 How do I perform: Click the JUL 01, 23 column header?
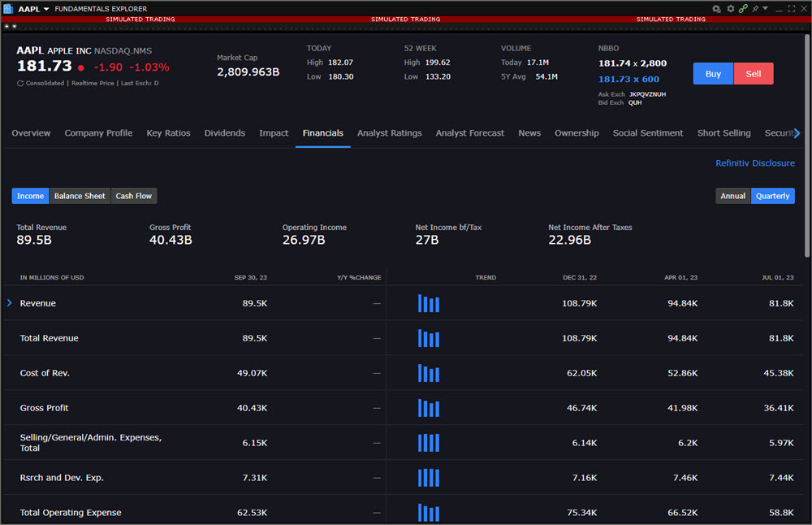click(777, 278)
